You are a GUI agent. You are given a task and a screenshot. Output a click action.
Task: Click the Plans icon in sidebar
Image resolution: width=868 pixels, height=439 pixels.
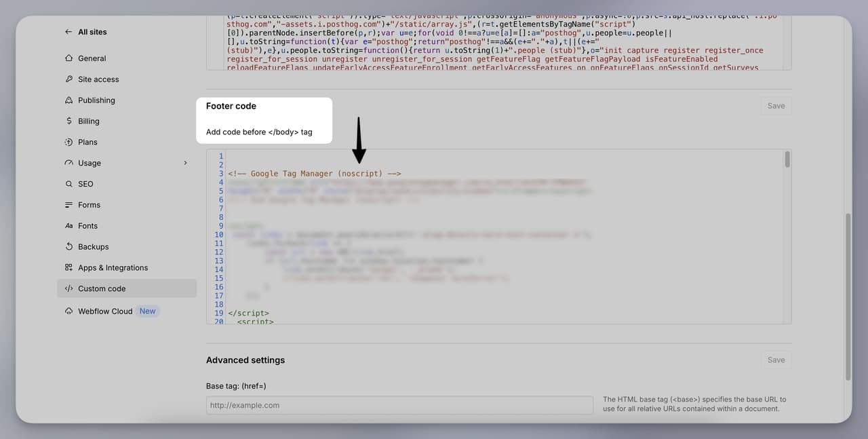pos(68,142)
